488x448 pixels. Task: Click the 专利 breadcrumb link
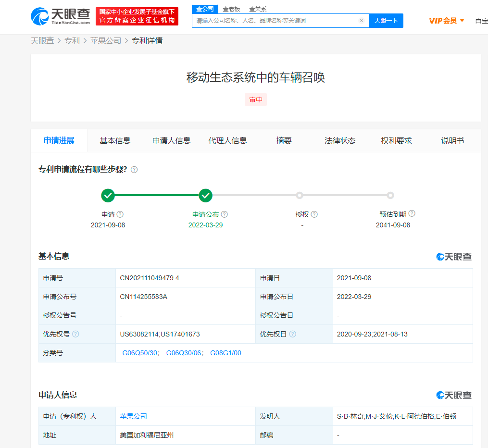(72, 41)
